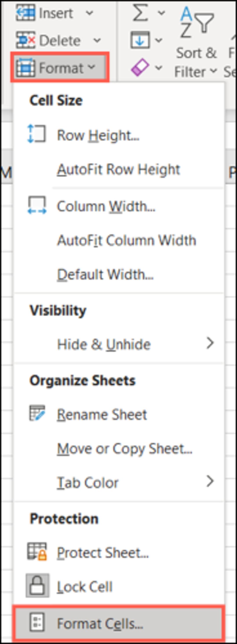Click the Clear eraser icon
Viewport: 237px width, 644px height.
pyautogui.click(x=140, y=67)
